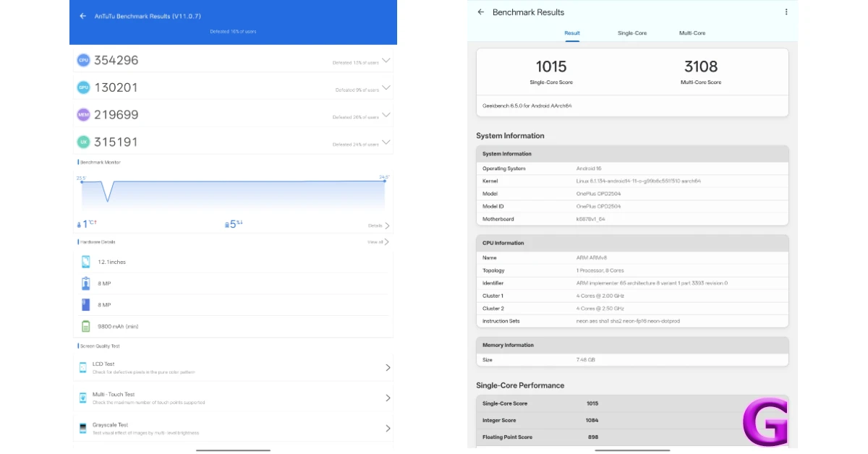The height and width of the screenshot is (454, 868).
Task: Click the purple G logo watermark
Action: coord(764,421)
